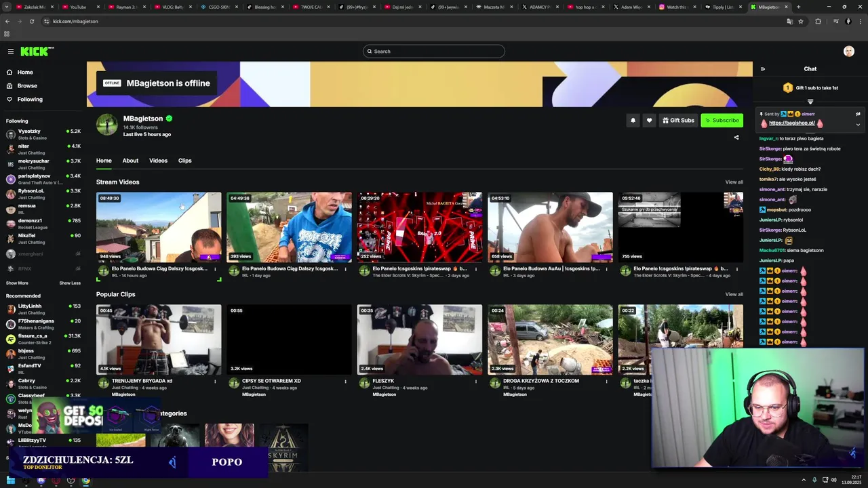Go back in browser
This screenshot has width=868, height=488.
[7, 22]
